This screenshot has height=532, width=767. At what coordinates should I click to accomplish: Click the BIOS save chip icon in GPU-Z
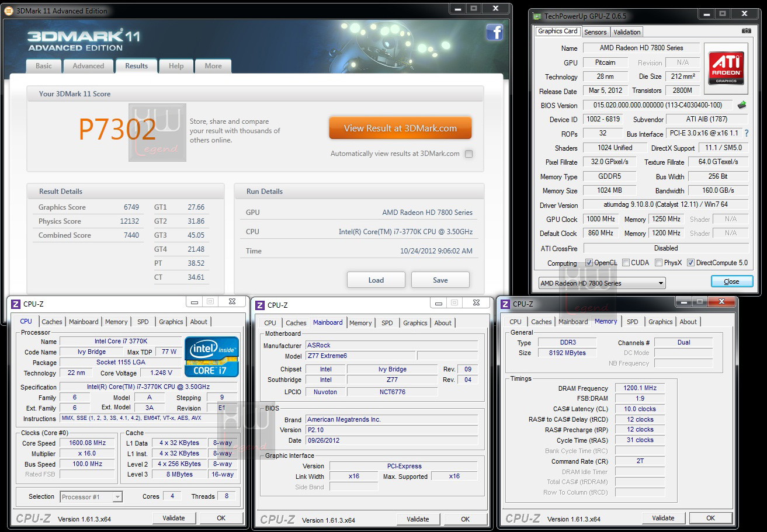742,105
